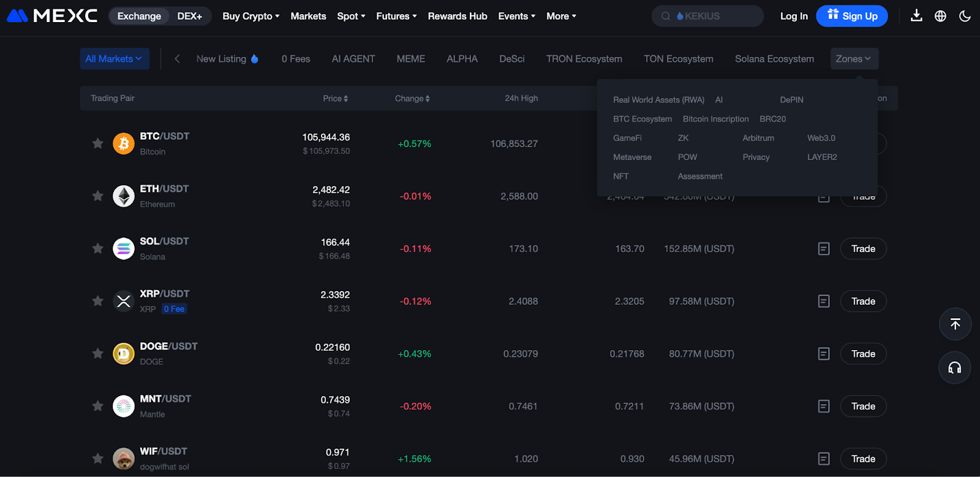Trade DOGE/USDT pair
The width and height of the screenshot is (980, 477).
[x=863, y=354]
